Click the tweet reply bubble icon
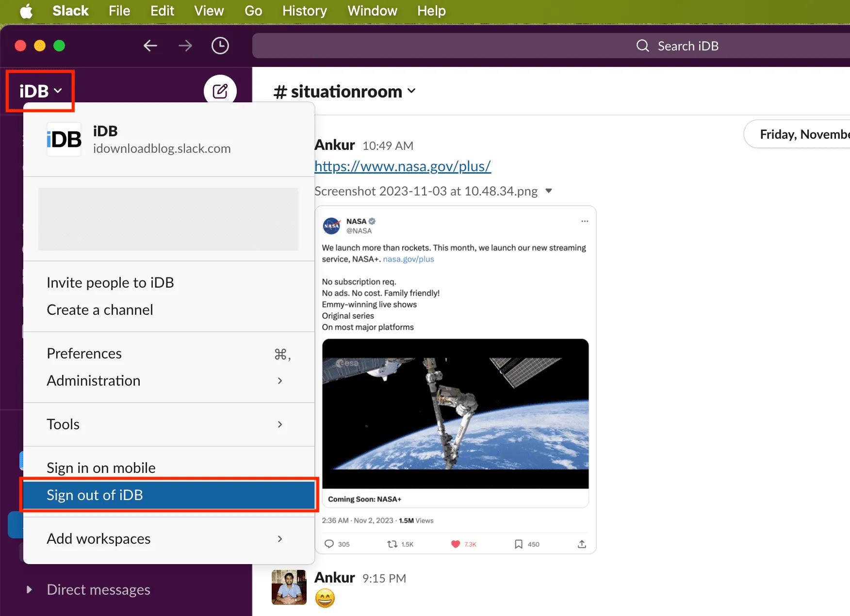This screenshot has width=850, height=616. [329, 544]
